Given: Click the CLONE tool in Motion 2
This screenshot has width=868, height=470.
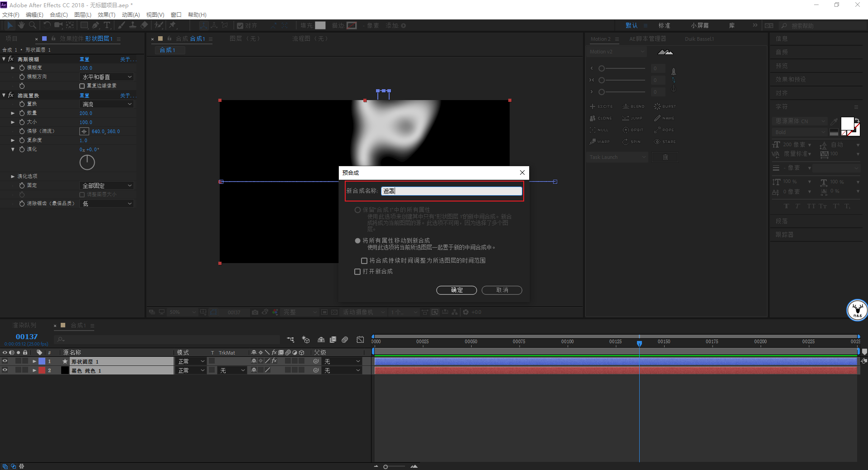Looking at the screenshot, I should tap(601, 118).
